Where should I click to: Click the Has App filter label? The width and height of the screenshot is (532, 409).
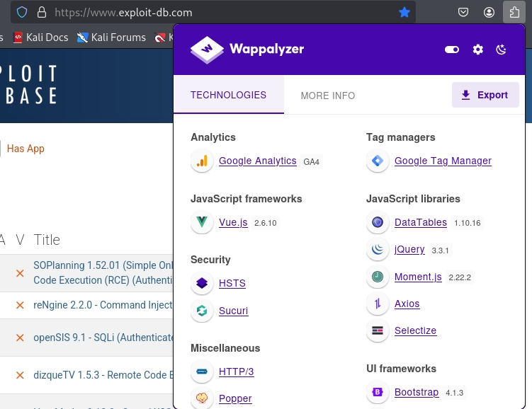[x=26, y=149]
